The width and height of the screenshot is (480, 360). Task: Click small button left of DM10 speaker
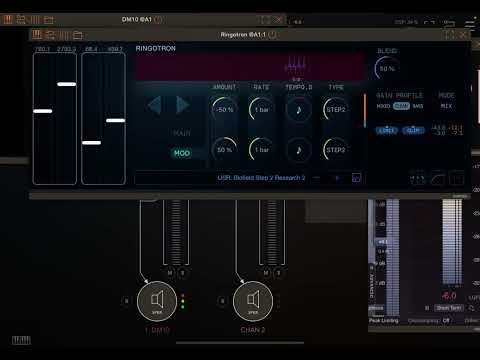[x=126, y=301]
